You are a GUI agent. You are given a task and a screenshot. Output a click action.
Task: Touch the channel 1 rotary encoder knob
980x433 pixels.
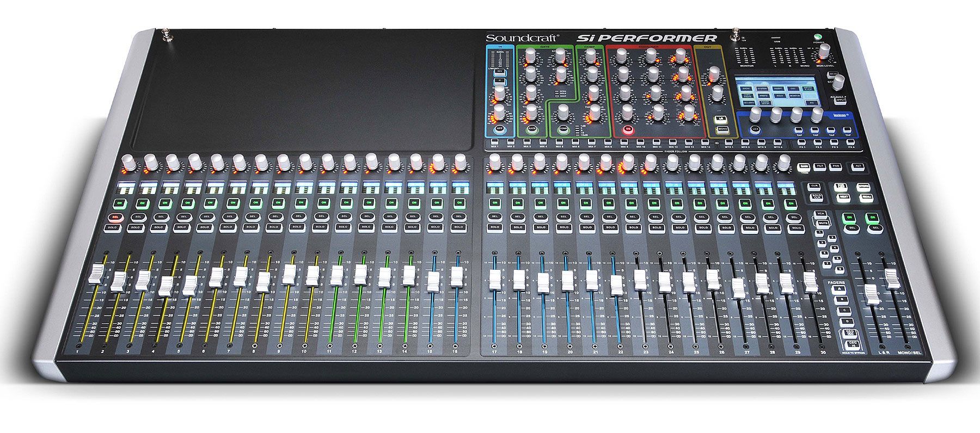click(x=128, y=162)
